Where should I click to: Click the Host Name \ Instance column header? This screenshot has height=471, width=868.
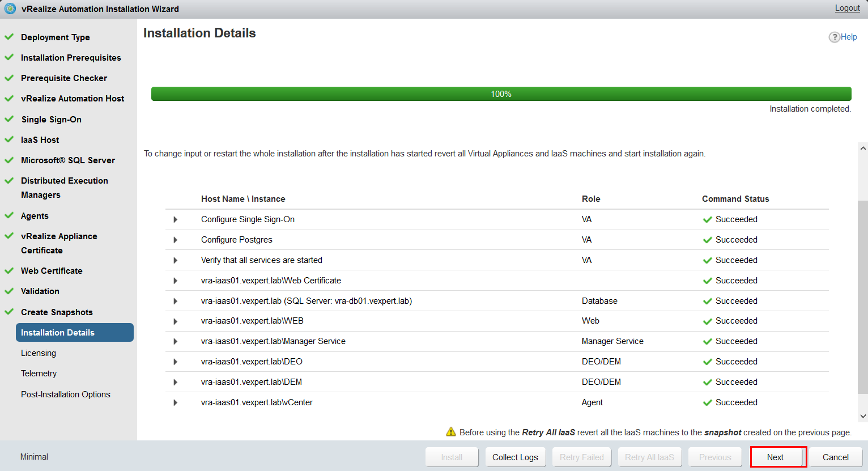tap(243, 199)
